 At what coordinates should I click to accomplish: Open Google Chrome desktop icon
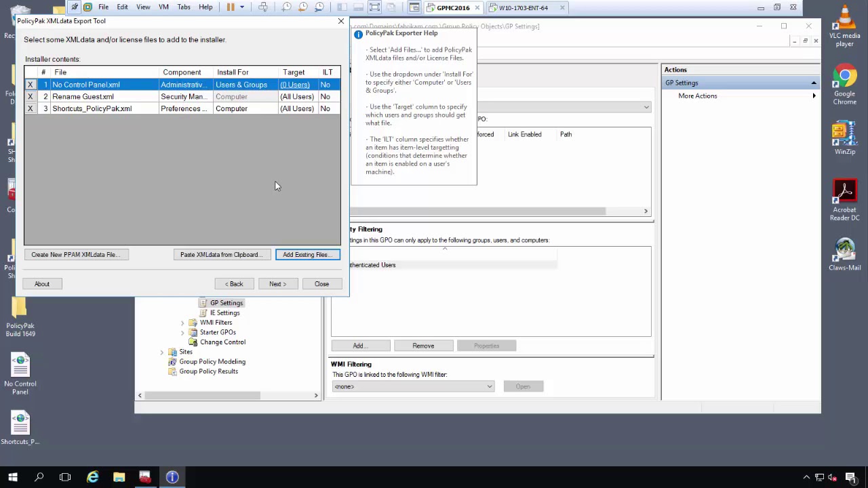click(845, 85)
